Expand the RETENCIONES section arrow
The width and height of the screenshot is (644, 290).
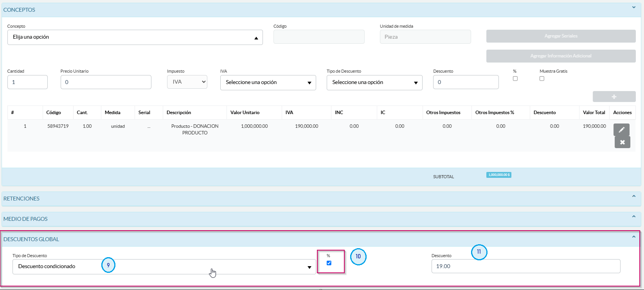tap(634, 196)
